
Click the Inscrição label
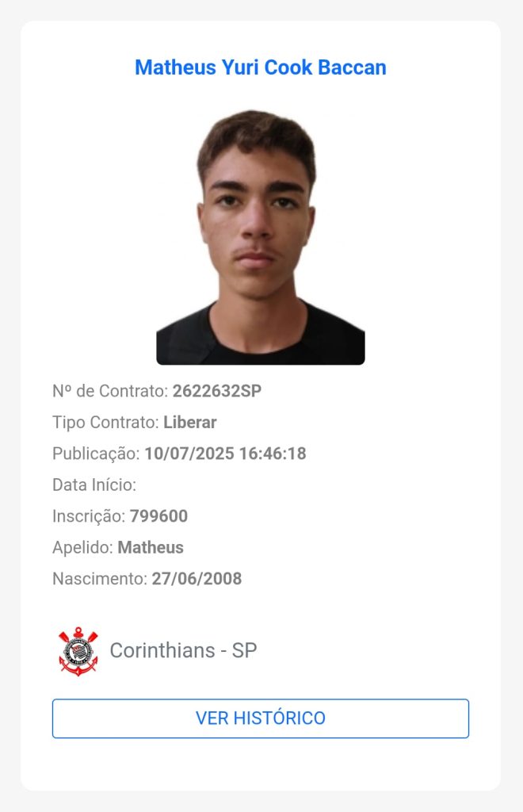pyautogui.click(x=89, y=516)
